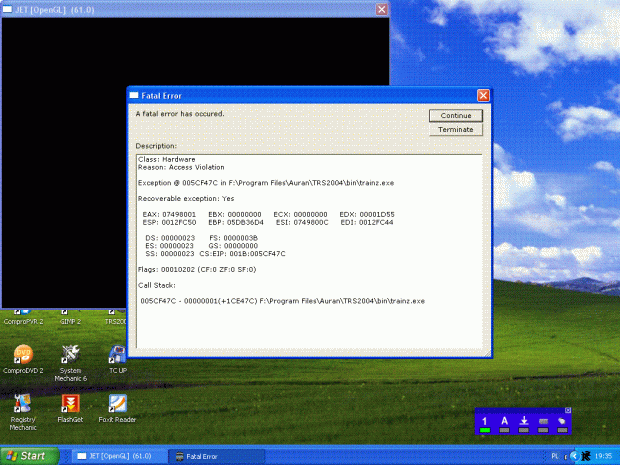Switch to Fatal Error taskbar item
Image resolution: width=620 pixels, height=465 pixels.
coord(216,456)
